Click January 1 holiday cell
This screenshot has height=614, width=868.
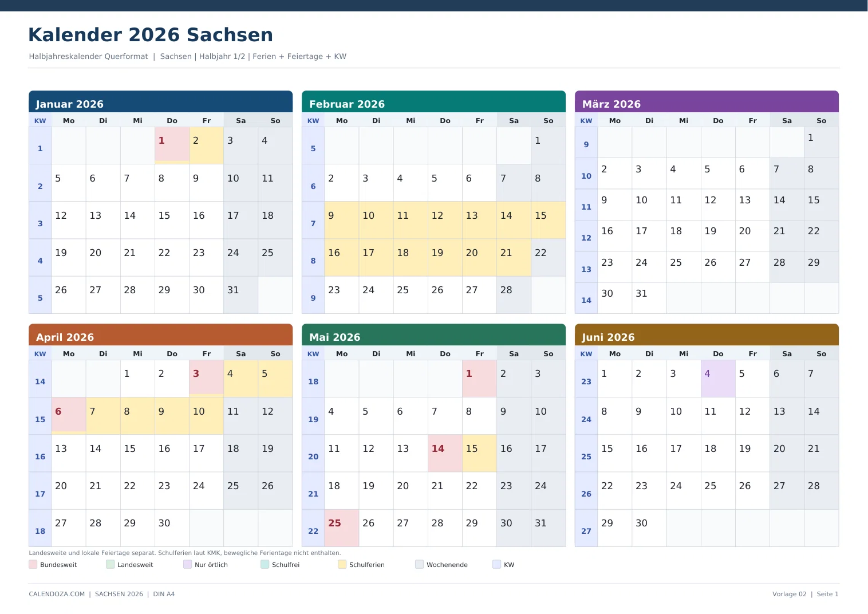[172, 145]
